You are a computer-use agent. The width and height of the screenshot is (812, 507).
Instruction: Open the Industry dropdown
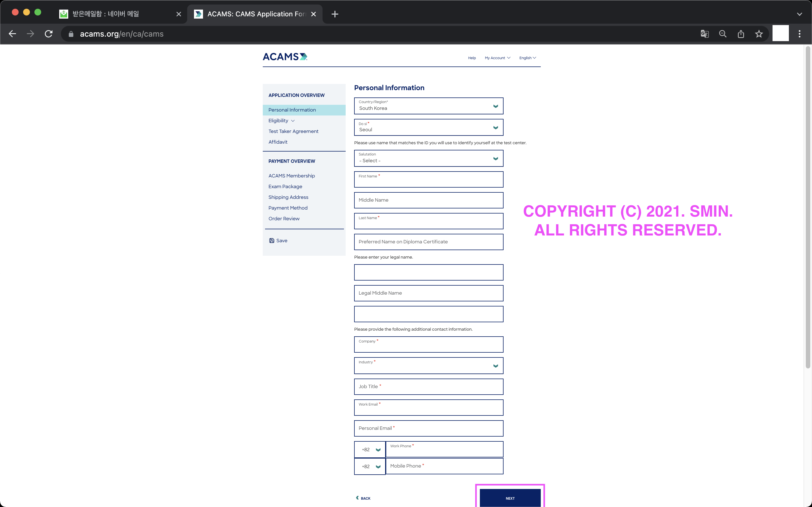point(429,366)
